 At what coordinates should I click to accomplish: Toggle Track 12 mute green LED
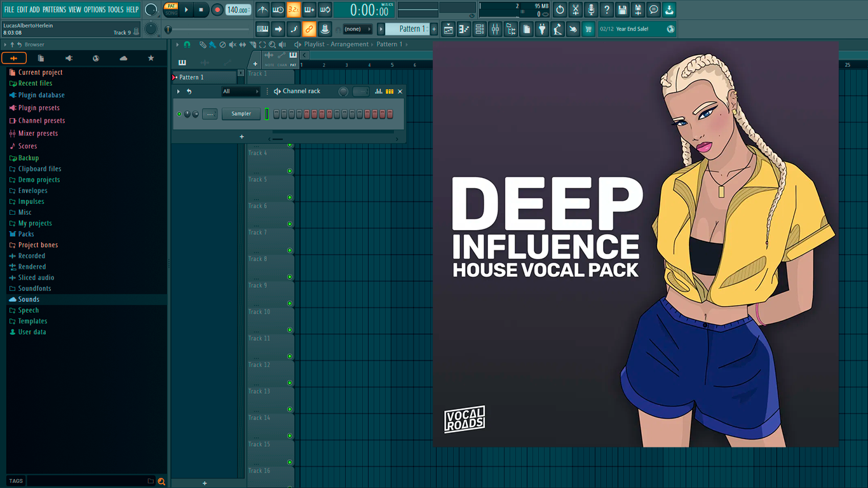pyautogui.click(x=290, y=383)
